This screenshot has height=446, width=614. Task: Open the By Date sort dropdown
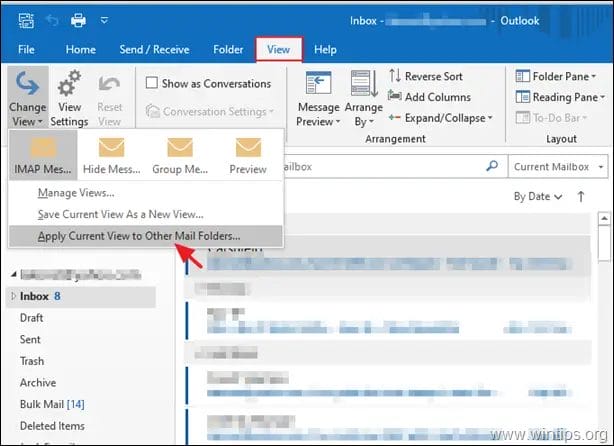click(x=537, y=197)
